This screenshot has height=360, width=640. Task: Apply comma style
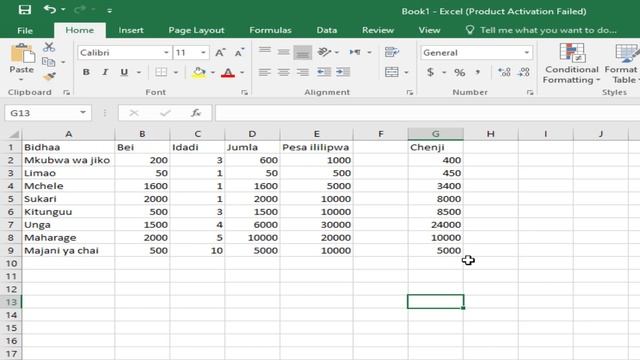pyautogui.click(x=478, y=72)
